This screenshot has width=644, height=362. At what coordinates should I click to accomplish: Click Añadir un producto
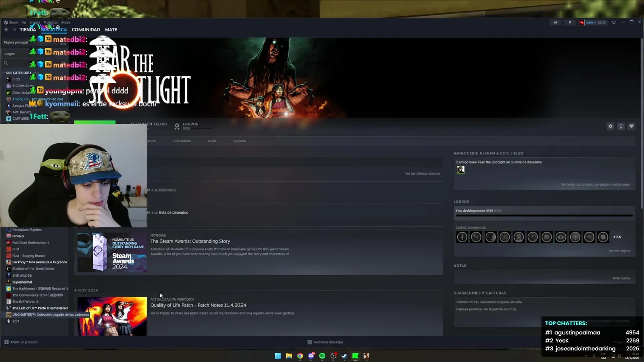[x=21, y=342]
